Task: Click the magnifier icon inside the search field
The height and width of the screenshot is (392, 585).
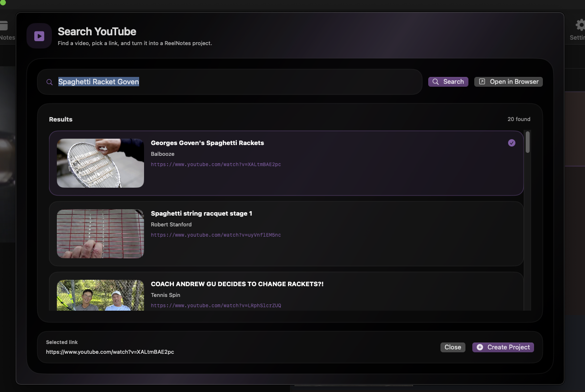Action: pyautogui.click(x=49, y=82)
